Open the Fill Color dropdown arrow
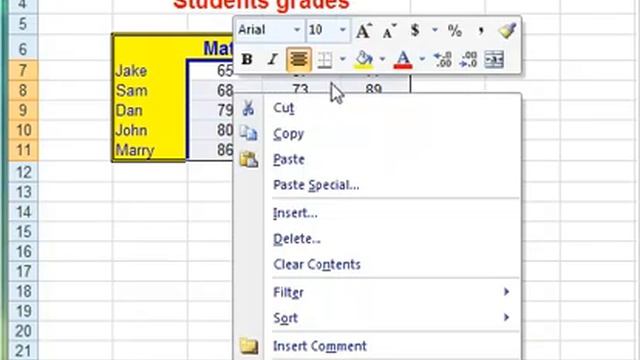 (382, 60)
